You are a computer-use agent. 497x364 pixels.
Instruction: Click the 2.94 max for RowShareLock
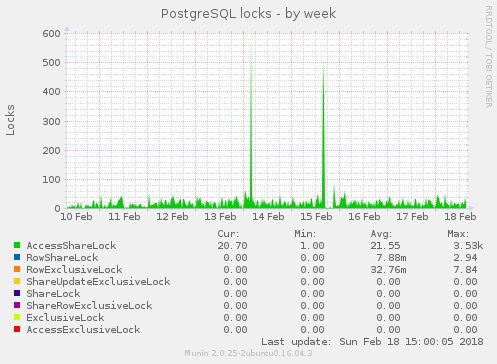point(465,258)
